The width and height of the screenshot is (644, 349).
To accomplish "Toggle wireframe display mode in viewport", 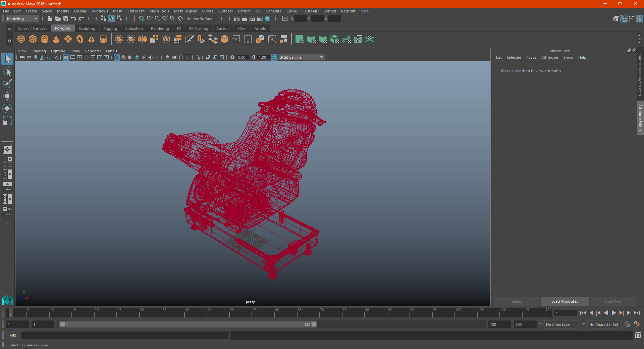I will click(117, 57).
